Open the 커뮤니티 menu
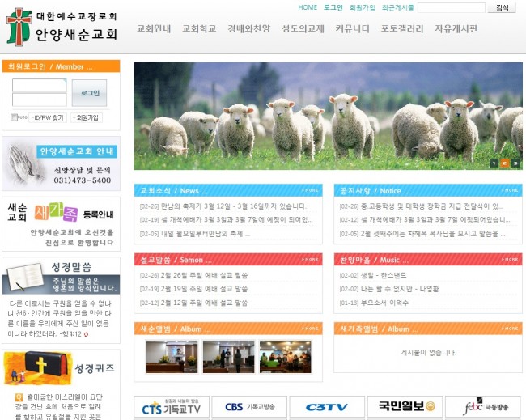 tap(352, 28)
